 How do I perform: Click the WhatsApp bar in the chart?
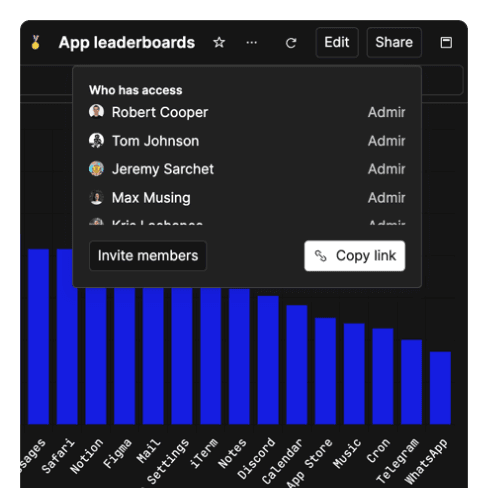(x=440, y=388)
